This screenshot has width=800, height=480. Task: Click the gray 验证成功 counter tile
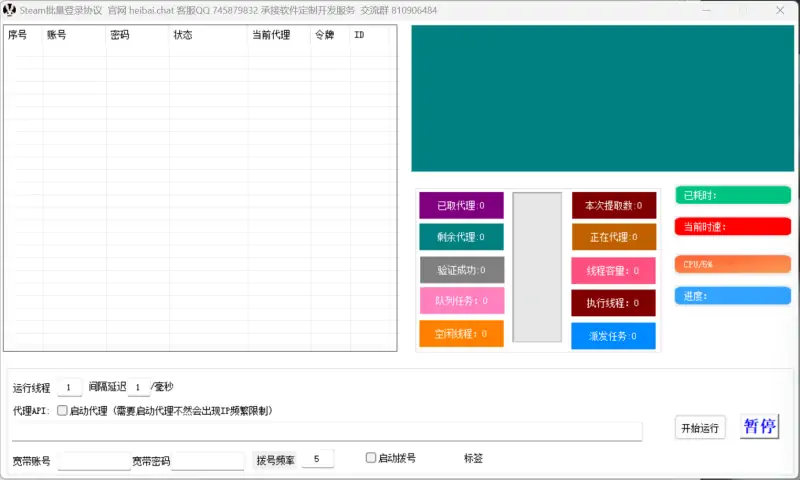(461, 269)
